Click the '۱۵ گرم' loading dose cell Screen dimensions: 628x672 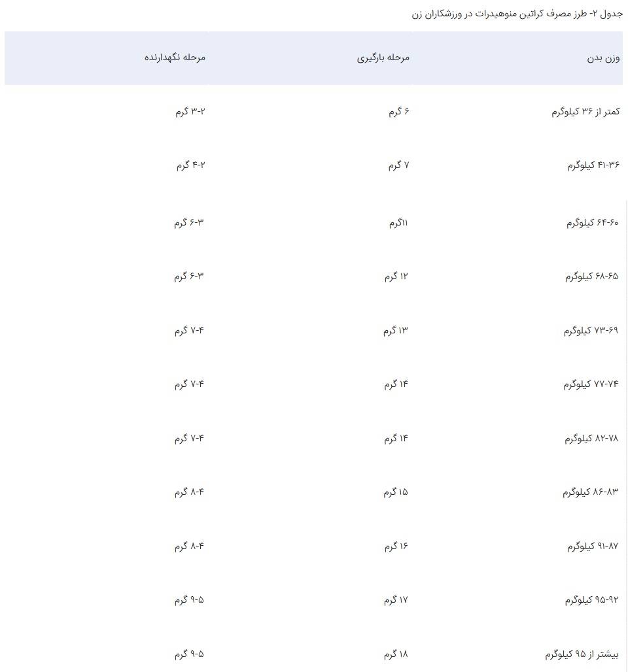(396, 492)
